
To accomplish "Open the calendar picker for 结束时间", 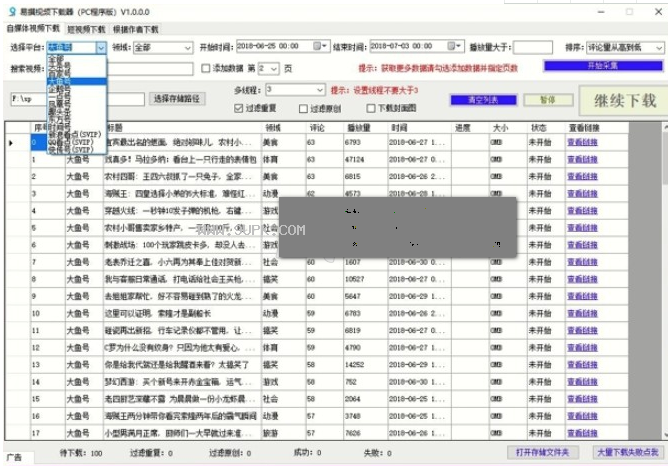I will (x=454, y=46).
